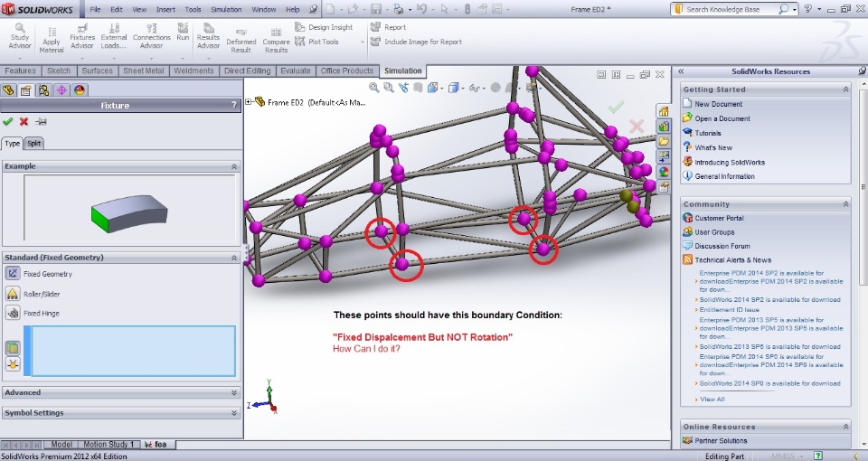Toggle the faces/edges selection filter button
868x461 pixels.
pyautogui.click(x=12, y=348)
